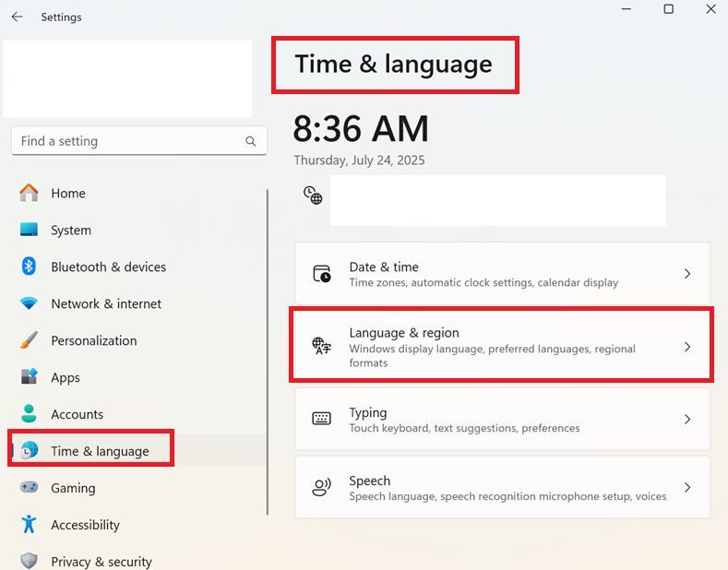The width and height of the screenshot is (728, 570).
Task: Open Language & region via its chevron
Action: pyautogui.click(x=687, y=347)
